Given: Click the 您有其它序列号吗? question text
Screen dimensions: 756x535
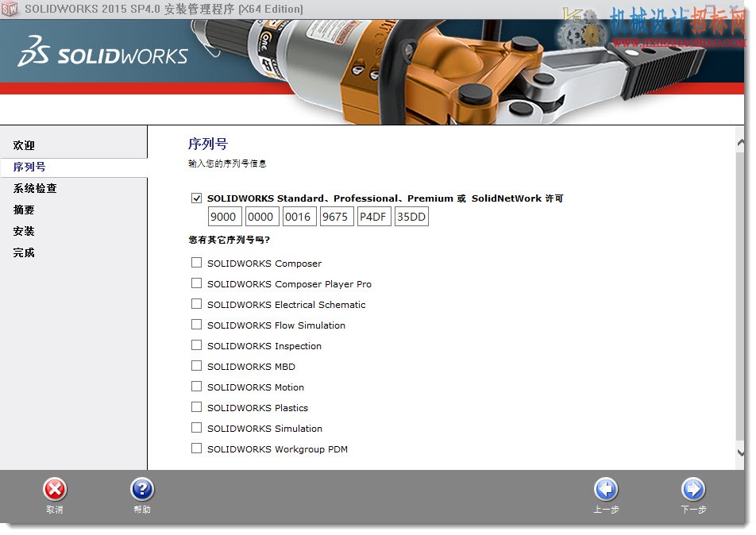Looking at the screenshot, I should pyautogui.click(x=229, y=240).
